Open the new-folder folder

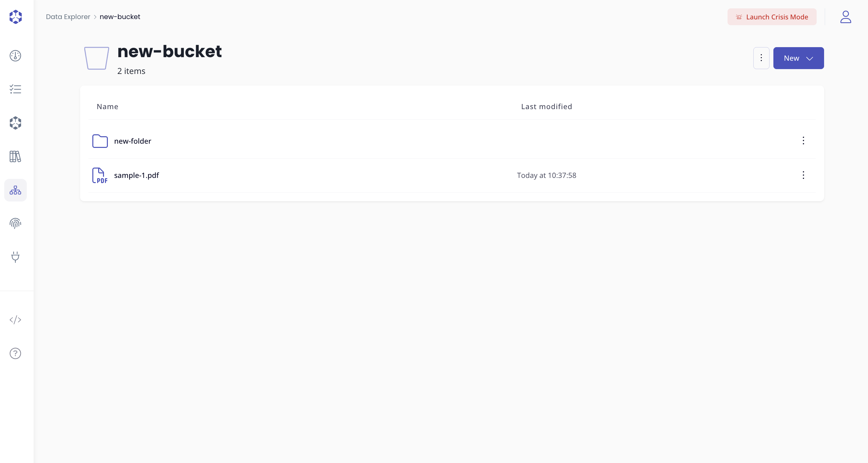point(132,141)
